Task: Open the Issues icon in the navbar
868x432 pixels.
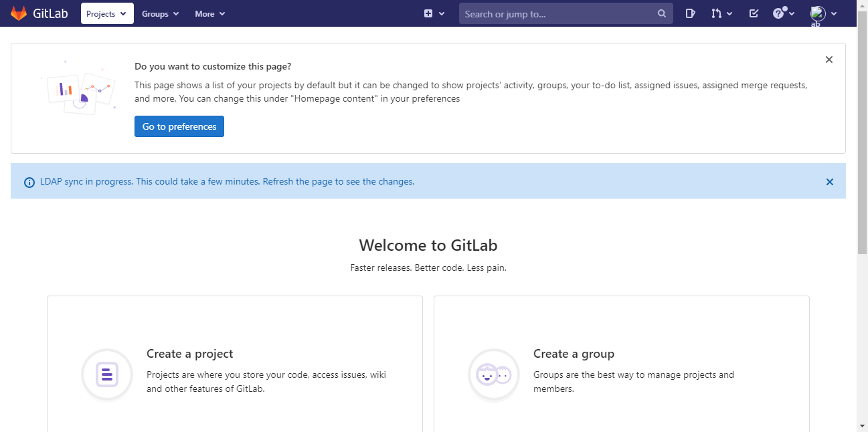Action: click(691, 13)
